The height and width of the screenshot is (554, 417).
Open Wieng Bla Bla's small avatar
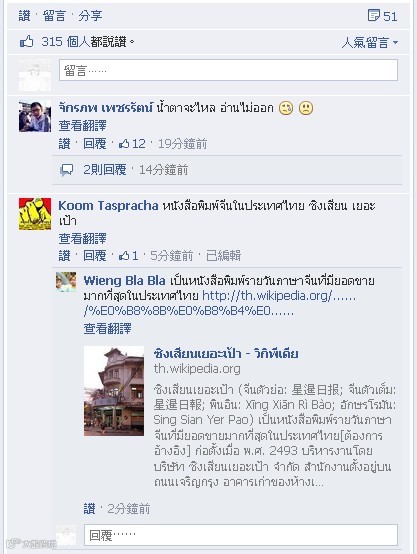(x=66, y=282)
